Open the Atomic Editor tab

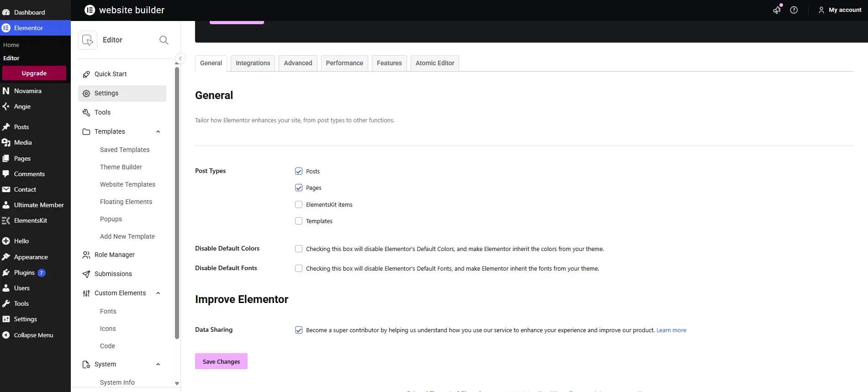tap(435, 63)
